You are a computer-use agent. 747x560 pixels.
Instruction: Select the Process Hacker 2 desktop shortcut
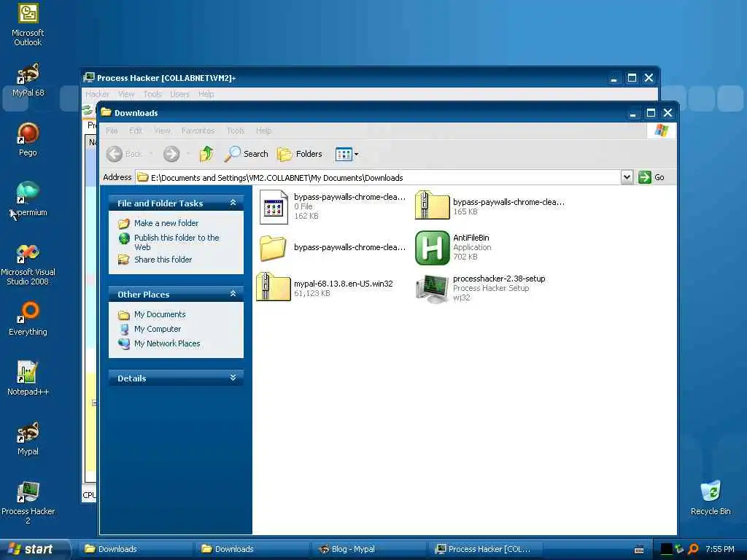[x=28, y=503]
